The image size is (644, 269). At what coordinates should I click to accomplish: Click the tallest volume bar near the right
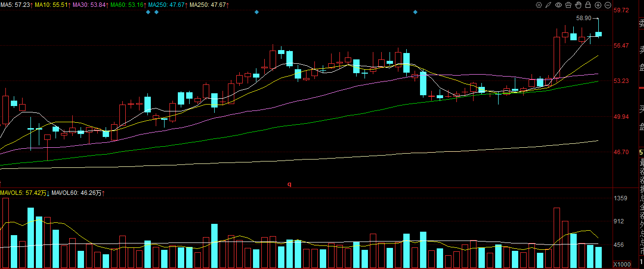coord(557,238)
